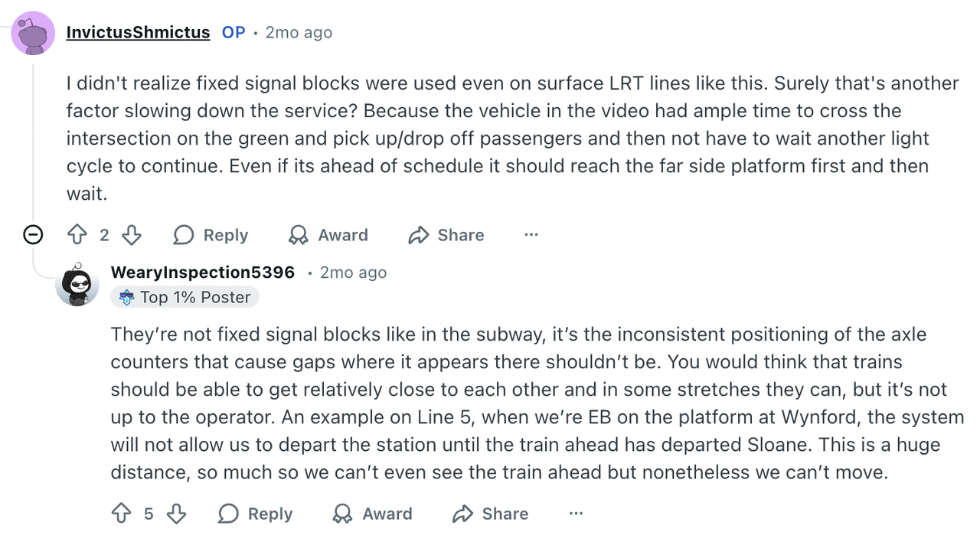Image resolution: width=980 pixels, height=545 pixels.
Task: Upvote WearyInspection5396's reply
Action: [122, 514]
